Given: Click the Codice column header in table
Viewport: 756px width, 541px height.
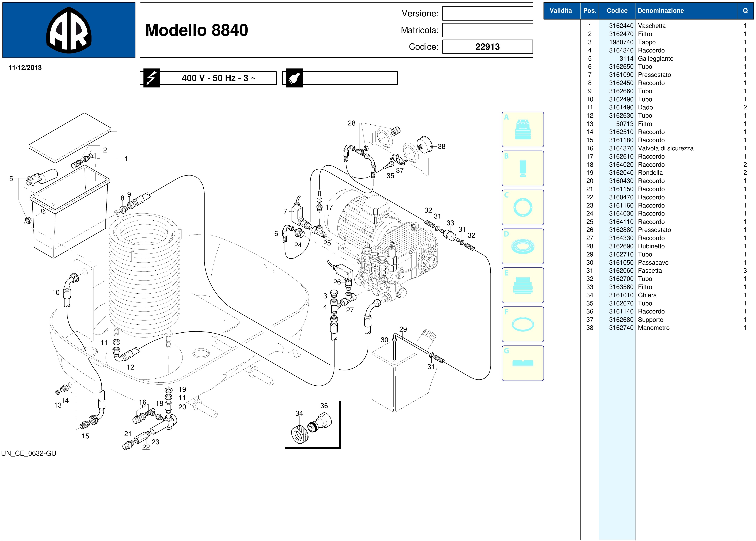Looking at the screenshot, I should (617, 11).
